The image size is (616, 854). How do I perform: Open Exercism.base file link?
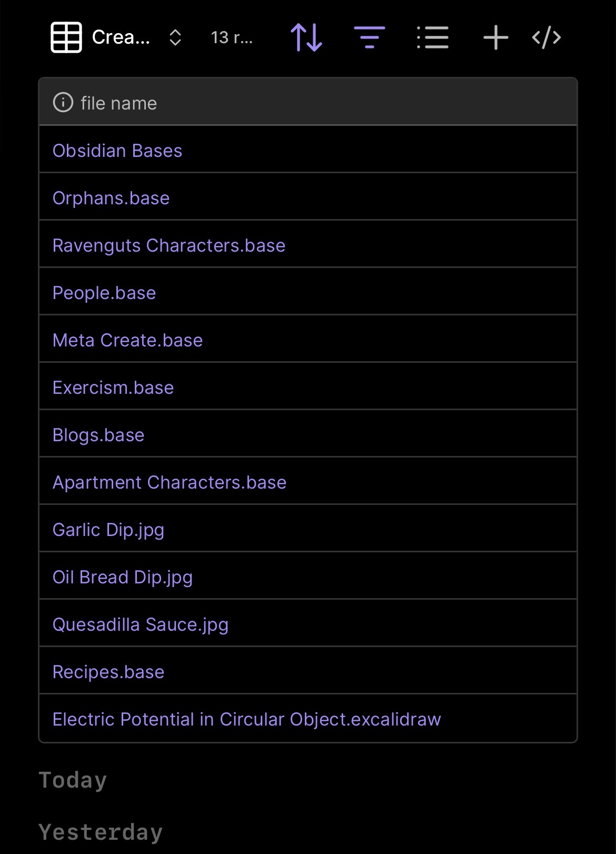click(113, 388)
